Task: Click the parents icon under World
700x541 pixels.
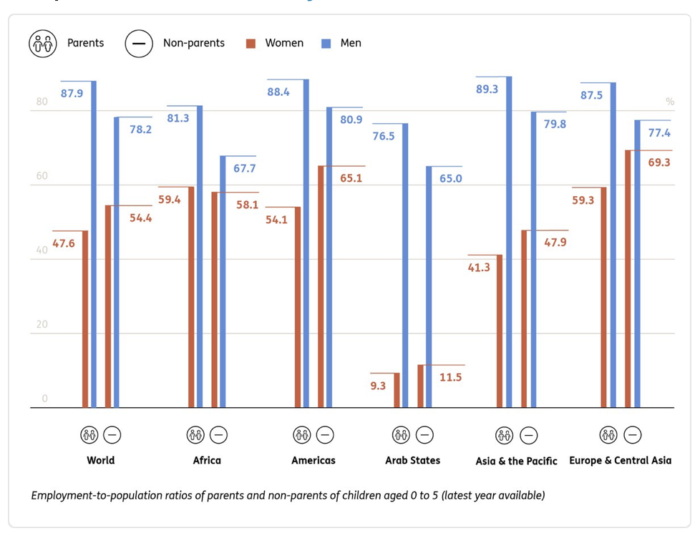Action: pos(89,435)
